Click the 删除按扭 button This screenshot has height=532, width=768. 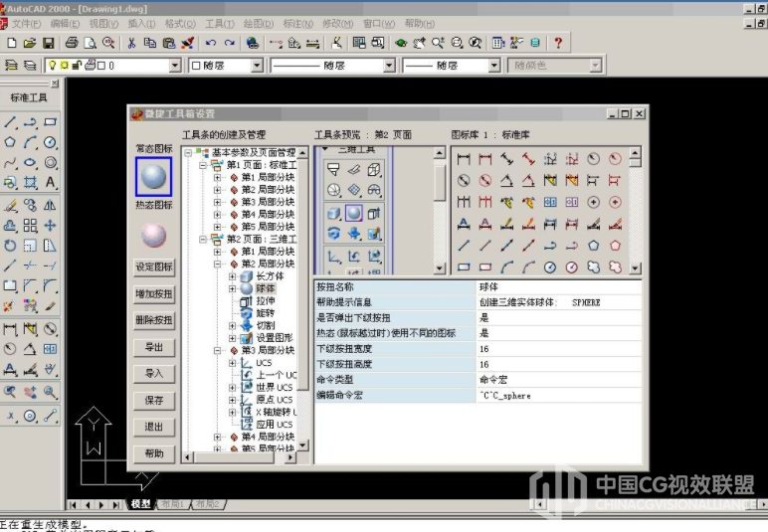click(x=154, y=320)
